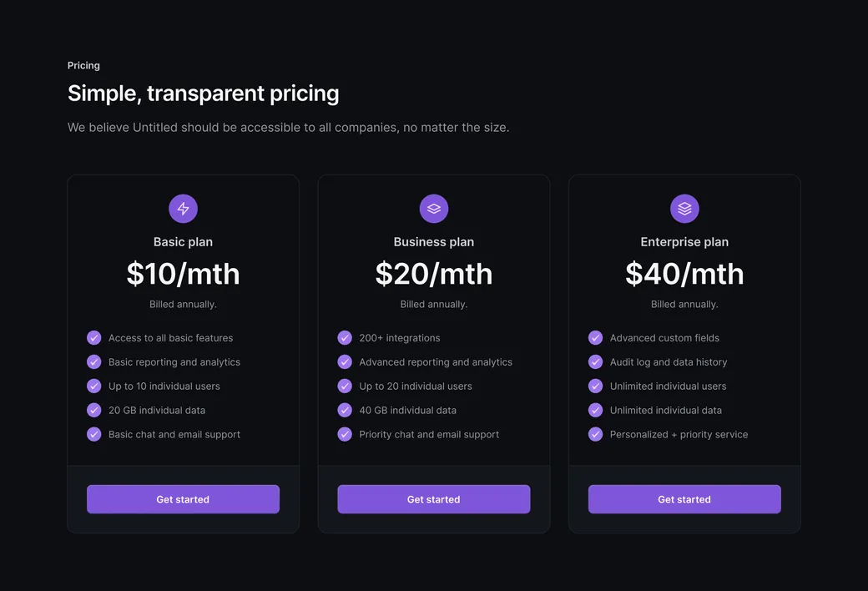Click the stacked layers icon above Enterprise plan
This screenshot has width=868, height=591.
coord(684,208)
